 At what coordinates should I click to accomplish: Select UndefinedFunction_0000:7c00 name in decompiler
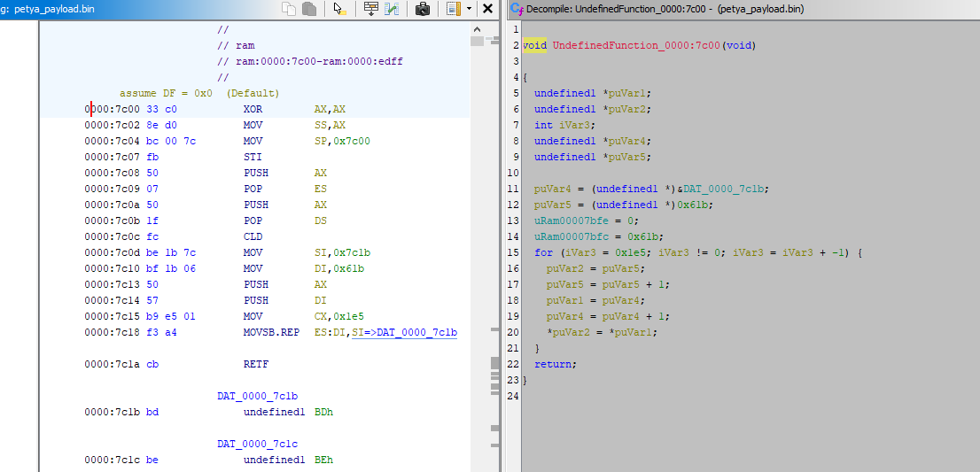[x=636, y=45]
